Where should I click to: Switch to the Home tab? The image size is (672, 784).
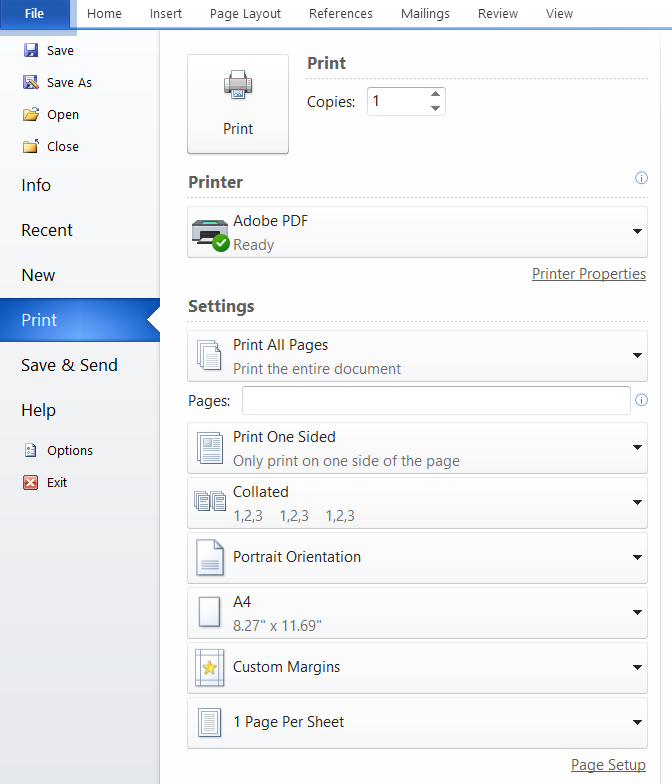[104, 14]
